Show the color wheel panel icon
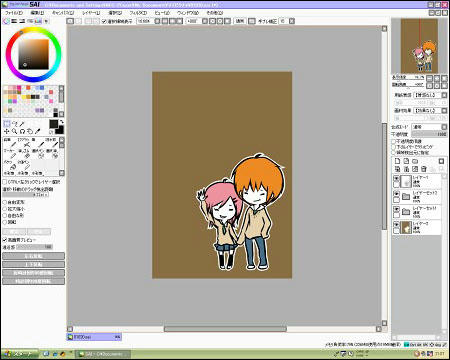The height and width of the screenshot is (360, 450). pos(6,21)
